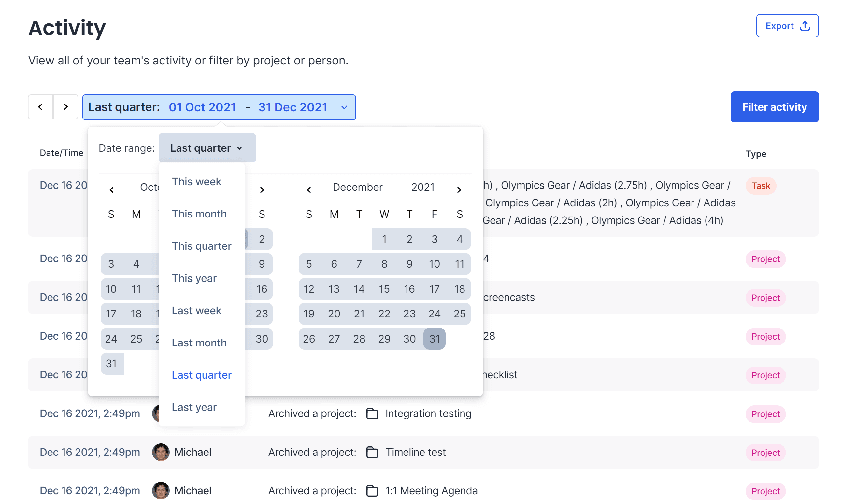Choose Last month option

pos(199,343)
